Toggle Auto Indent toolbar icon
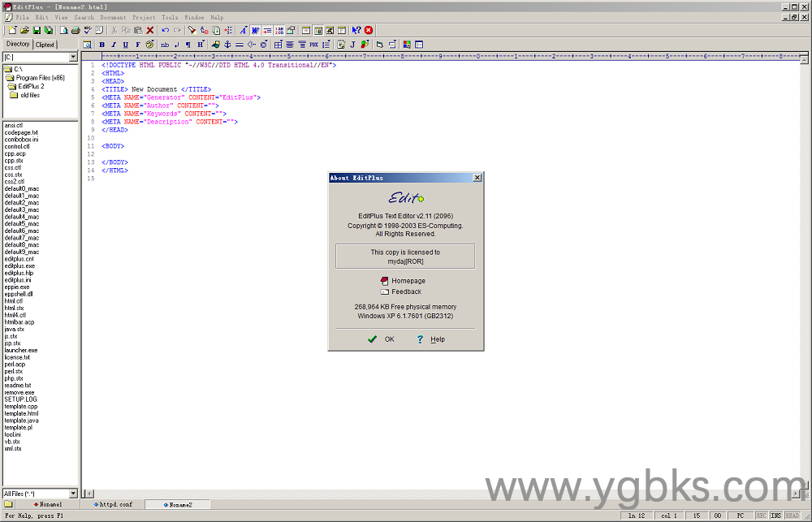The height and width of the screenshot is (522, 812). (x=267, y=30)
